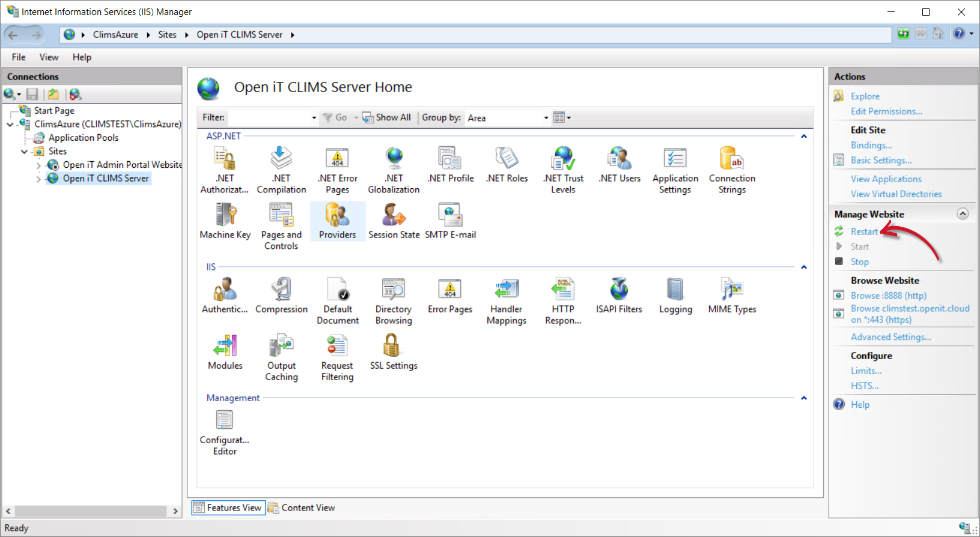980x537 pixels.
Task: Open Connection Strings feature
Action: click(x=732, y=170)
